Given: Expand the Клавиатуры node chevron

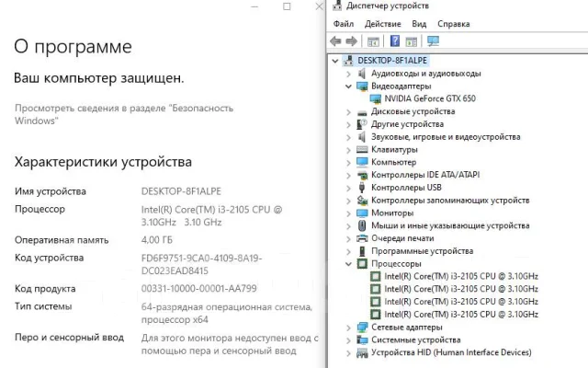Looking at the screenshot, I should tap(348, 150).
